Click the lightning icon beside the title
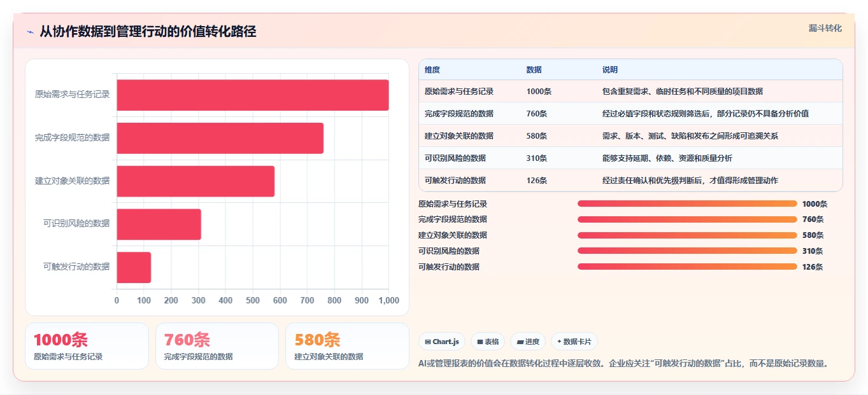Screen dimensions: 868x395 click(x=30, y=32)
